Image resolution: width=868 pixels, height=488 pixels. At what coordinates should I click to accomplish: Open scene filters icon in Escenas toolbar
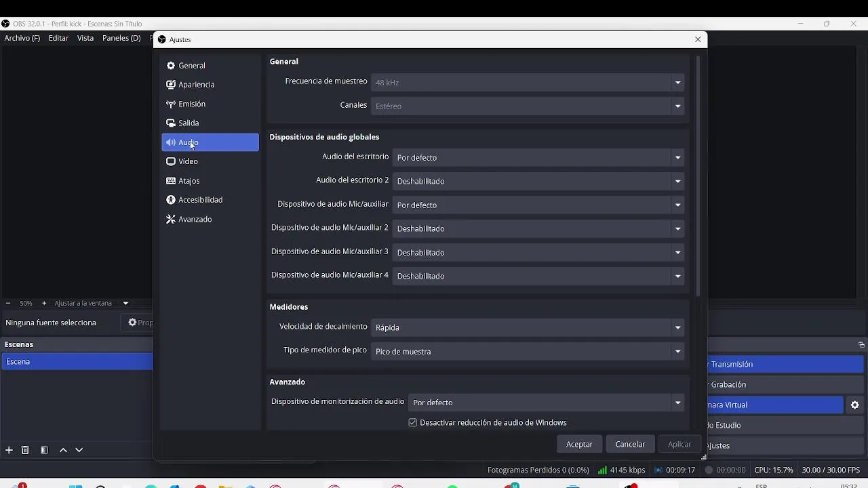[x=44, y=450]
